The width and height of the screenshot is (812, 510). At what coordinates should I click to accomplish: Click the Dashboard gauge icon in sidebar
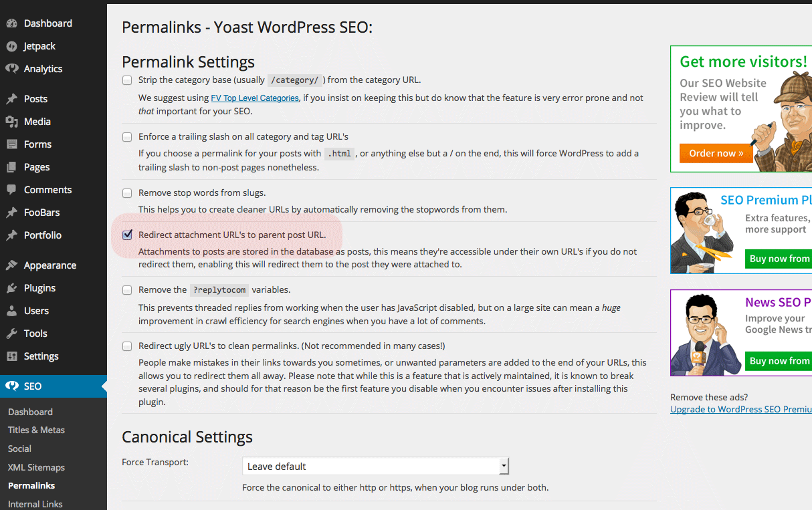tap(11, 23)
